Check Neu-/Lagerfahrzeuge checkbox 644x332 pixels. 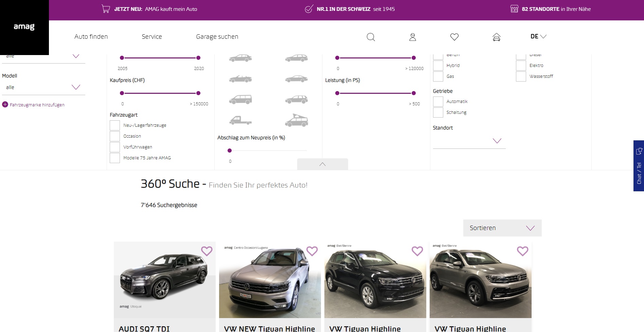[x=115, y=125]
